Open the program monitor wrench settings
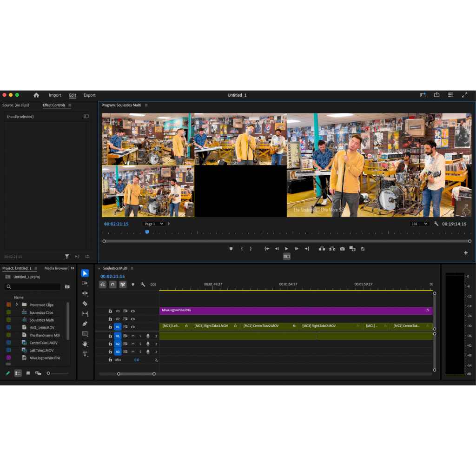 (436, 224)
